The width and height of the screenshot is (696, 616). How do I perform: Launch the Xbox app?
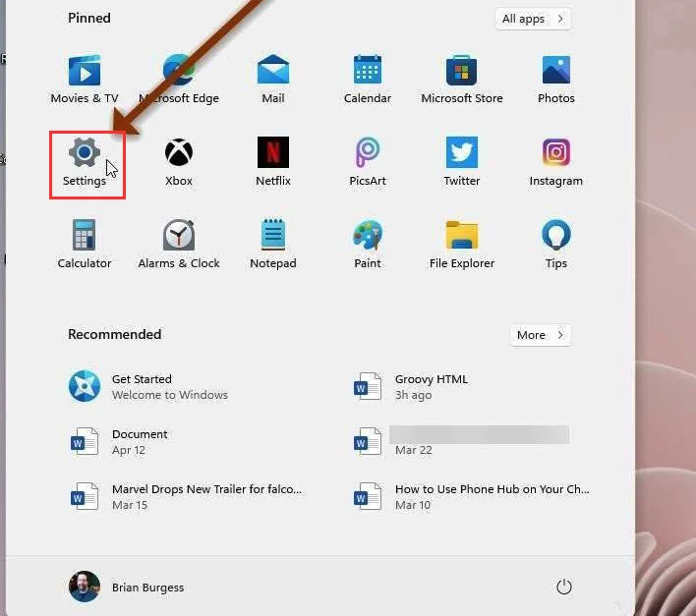pos(179,162)
